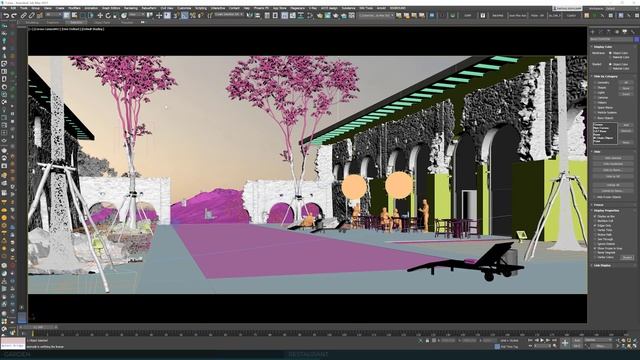This screenshot has height=360, width=640.
Task: Expand the Link Display rollout
Action: coord(602,265)
